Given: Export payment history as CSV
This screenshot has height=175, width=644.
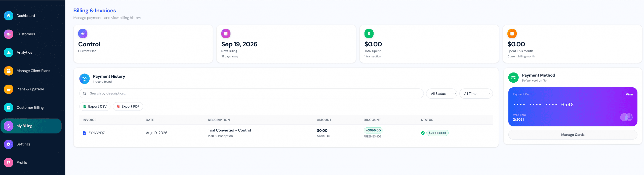Looking at the screenshot, I should click(x=95, y=107).
